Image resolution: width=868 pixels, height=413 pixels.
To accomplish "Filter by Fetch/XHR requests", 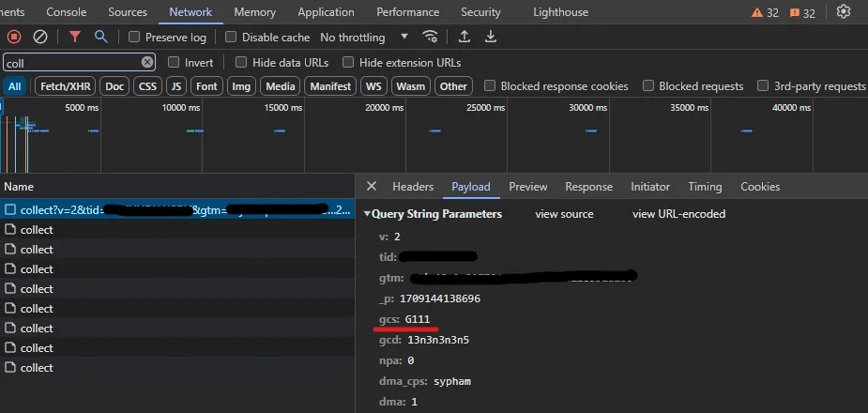I will coord(66,85).
